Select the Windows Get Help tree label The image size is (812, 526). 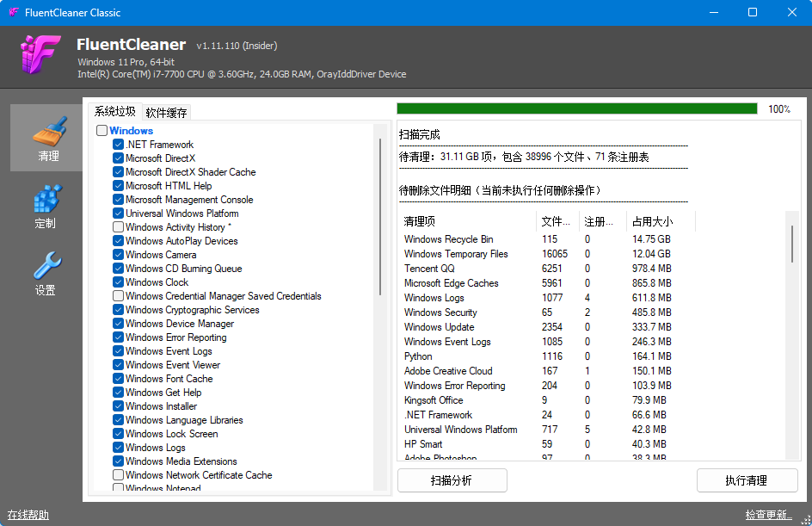coord(163,393)
